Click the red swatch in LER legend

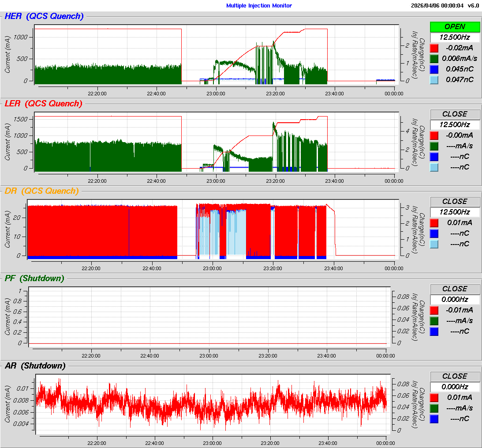tap(434, 136)
